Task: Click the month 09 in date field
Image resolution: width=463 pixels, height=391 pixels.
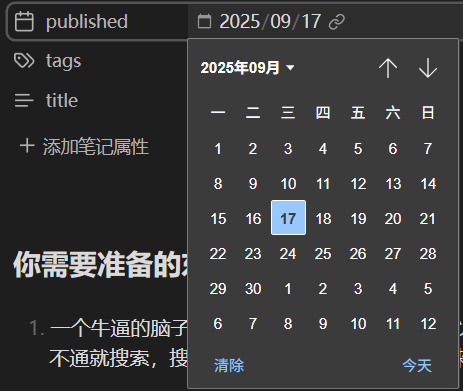Action: pyautogui.click(x=280, y=22)
